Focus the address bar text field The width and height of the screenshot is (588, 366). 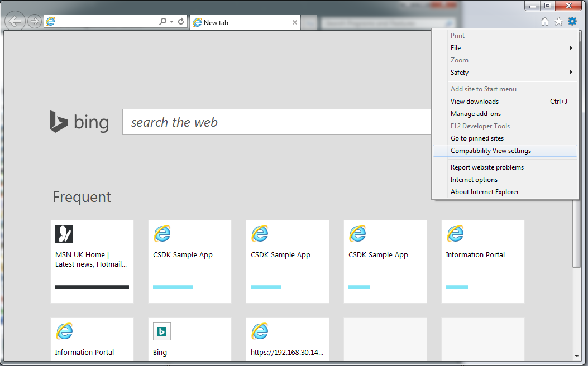pyautogui.click(x=107, y=21)
